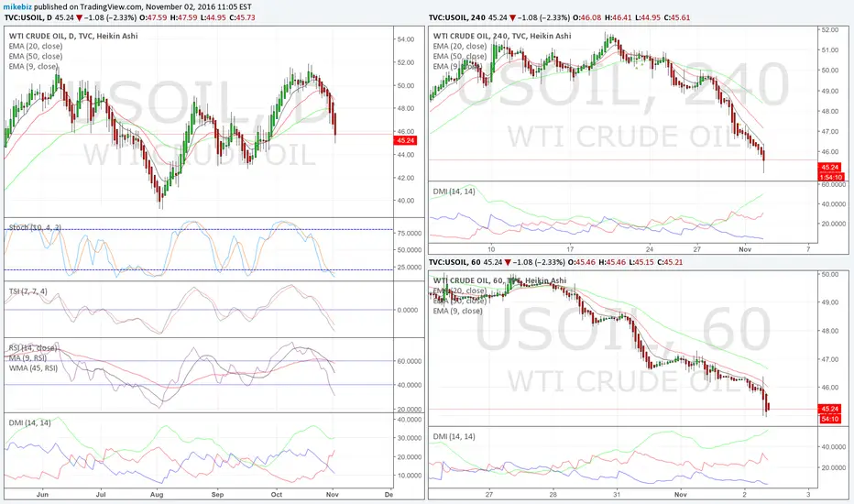Click the 30.0000 level on the daily DMI axis

pyautogui.click(x=408, y=438)
